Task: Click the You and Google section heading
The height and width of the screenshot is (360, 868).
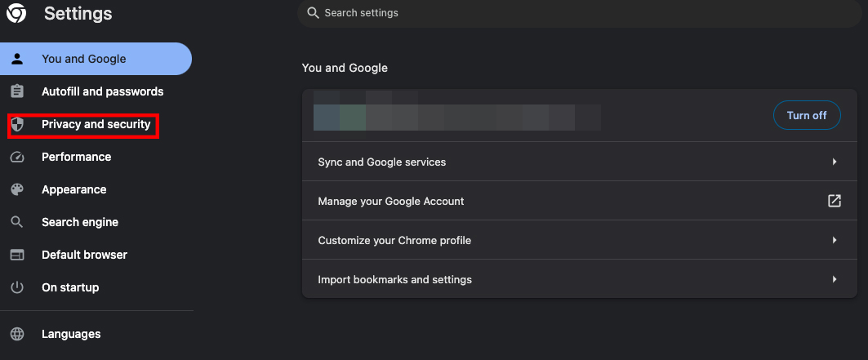Action: click(345, 68)
